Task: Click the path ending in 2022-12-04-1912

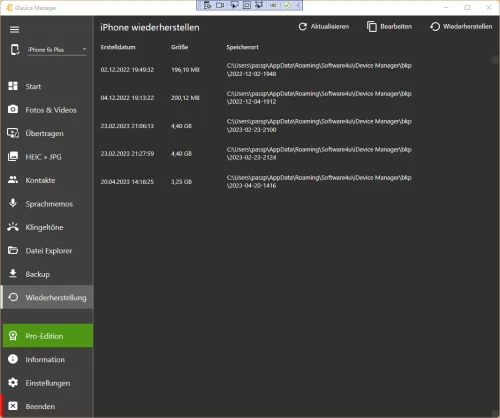Action: (x=319, y=98)
